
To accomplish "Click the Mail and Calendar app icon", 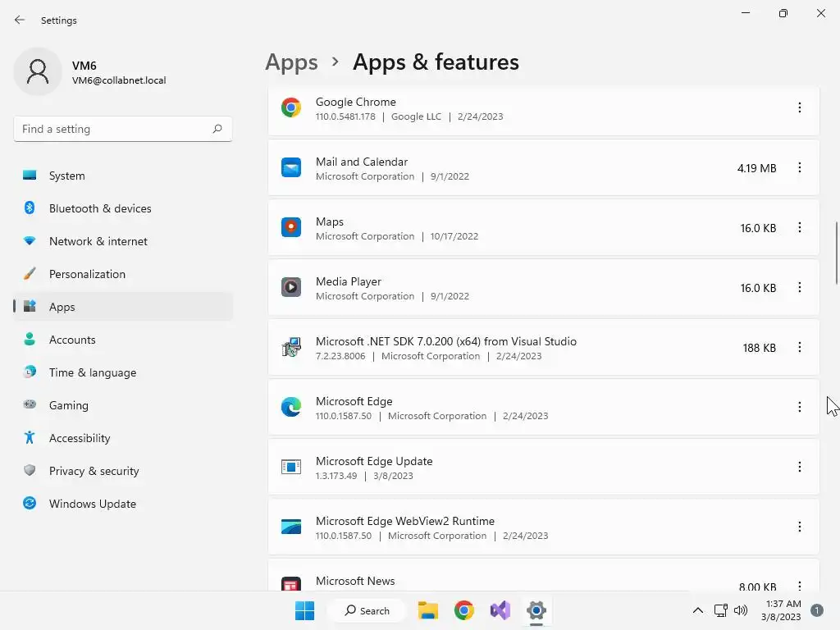I will point(291,168).
